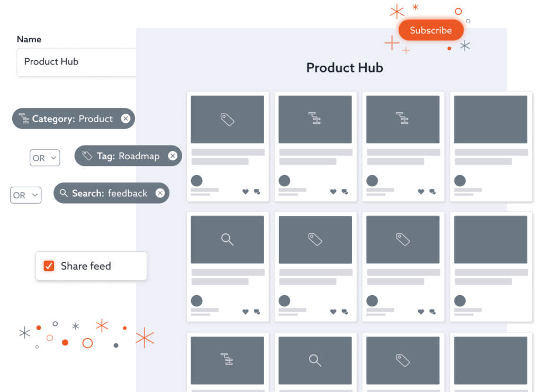542x392 pixels.
Task: Open the top-right card thumbnail
Action: tap(491, 120)
